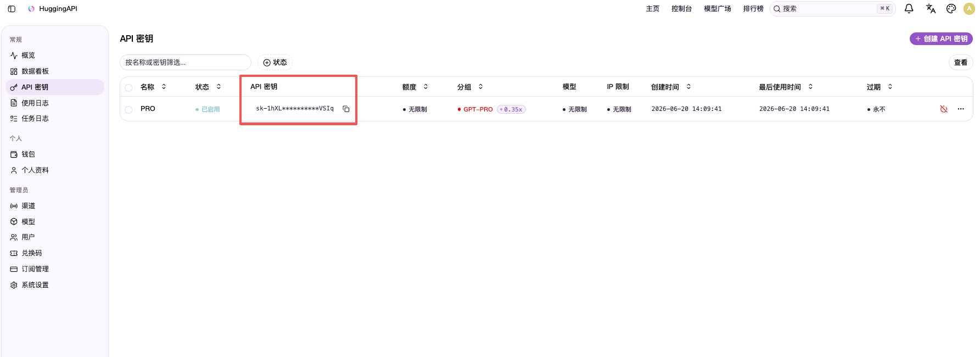The height and width of the screenshot is (357, 980).
Task: Click the ⌘K shortcut badge
Action: pyautogui.click(x=884, y=9)
